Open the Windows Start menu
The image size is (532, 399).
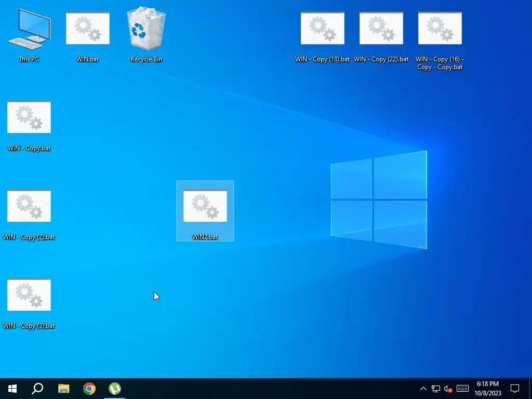(12, 389)
